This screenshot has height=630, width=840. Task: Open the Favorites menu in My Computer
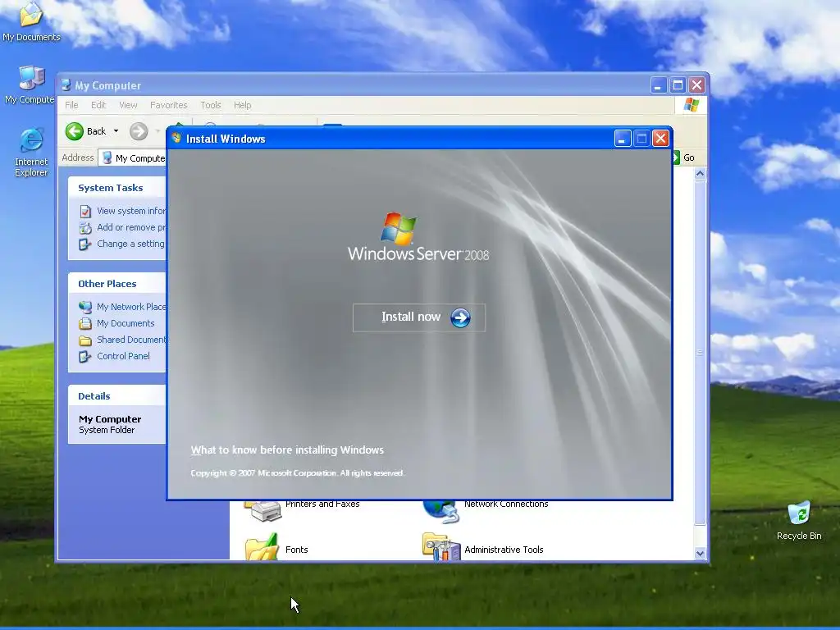[x=169, y=105]
